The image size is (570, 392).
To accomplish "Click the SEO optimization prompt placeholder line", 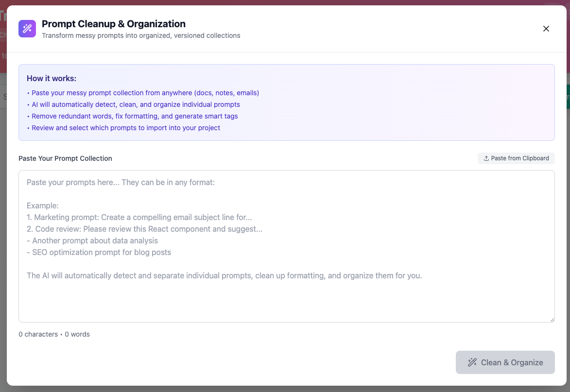I will [99, 252].
